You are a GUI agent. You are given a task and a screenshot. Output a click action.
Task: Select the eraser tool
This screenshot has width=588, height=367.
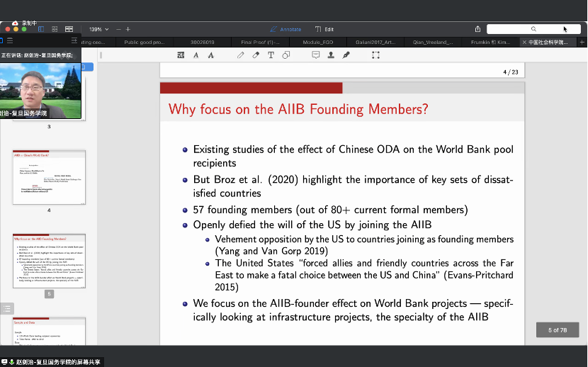256,55
